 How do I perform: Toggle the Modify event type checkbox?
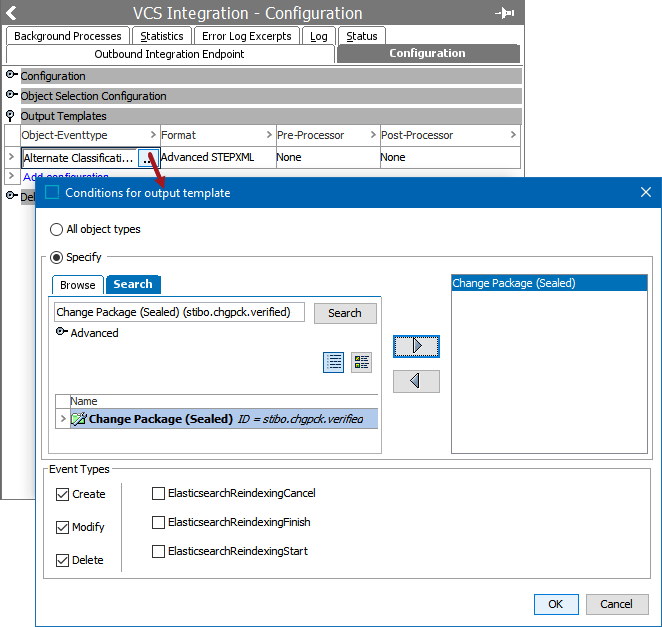(63, 527)
